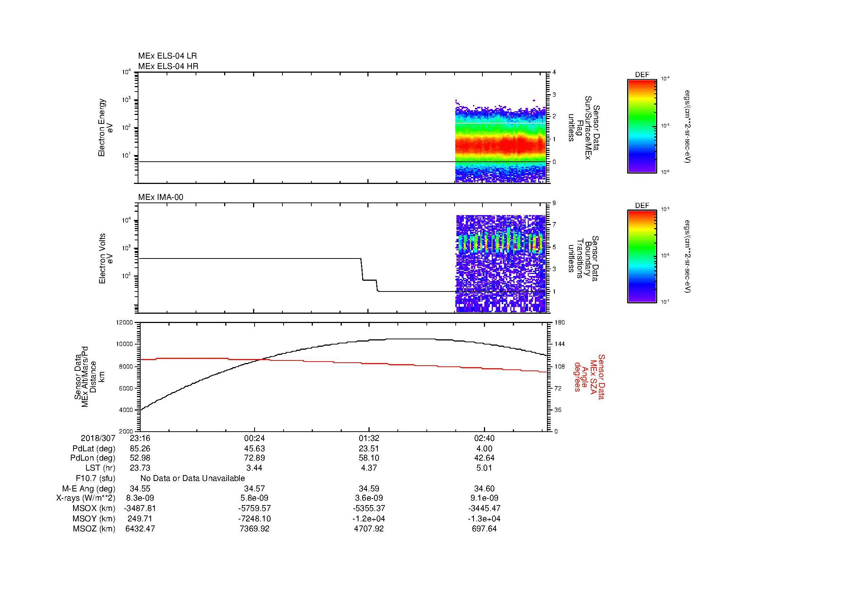Click the MSOZ value '6432.47'
This screenshot has height=613, width=868.
[140, 529]
